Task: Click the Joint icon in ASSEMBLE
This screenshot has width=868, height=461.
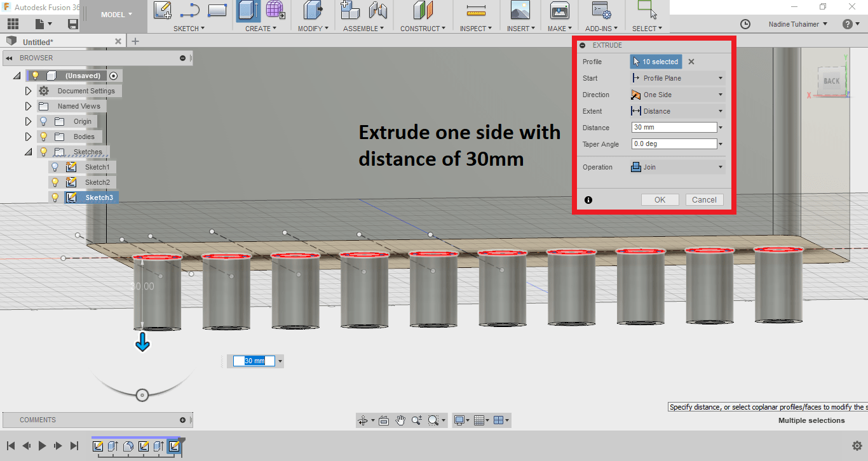Action: tap(378, 10)
